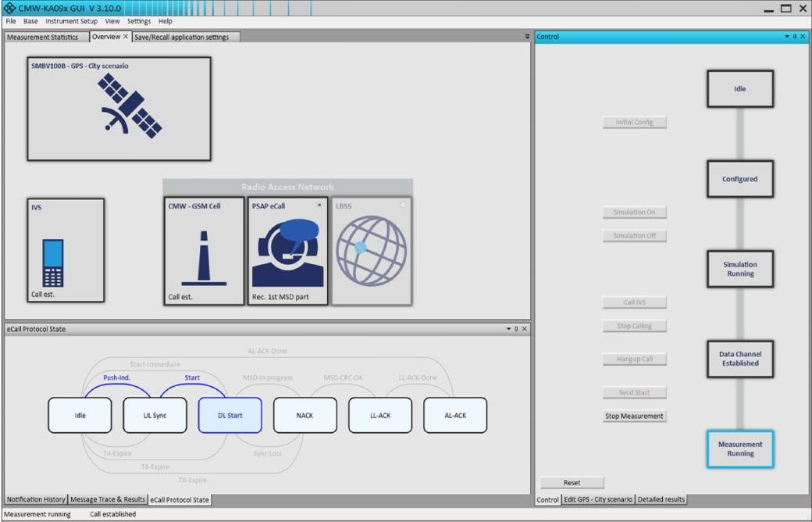This screenshot has height=522, width=812.
Task: Open the Control panel dropdown arrow
Action: 787,37
